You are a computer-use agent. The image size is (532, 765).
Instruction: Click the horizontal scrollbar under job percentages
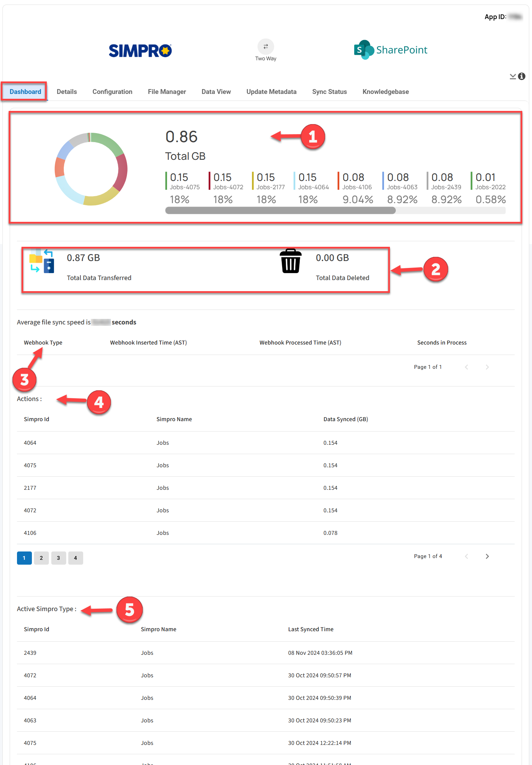click(280, 210)
